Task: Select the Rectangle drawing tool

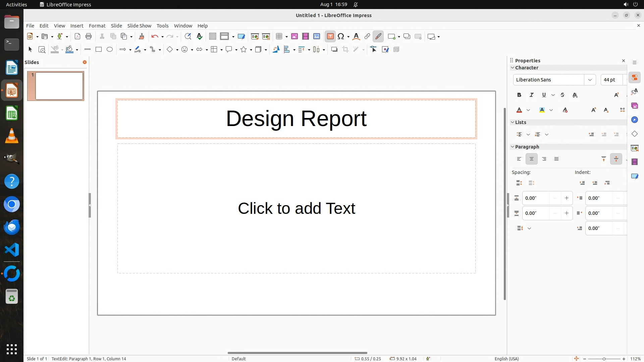Action: click(98, 50)
